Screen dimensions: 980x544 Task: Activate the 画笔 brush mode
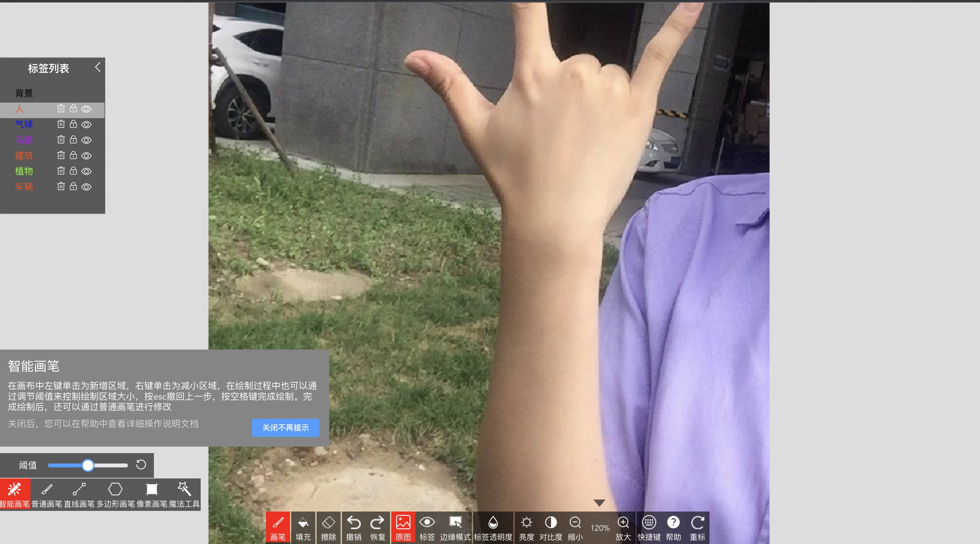click(x=278, y=528)
